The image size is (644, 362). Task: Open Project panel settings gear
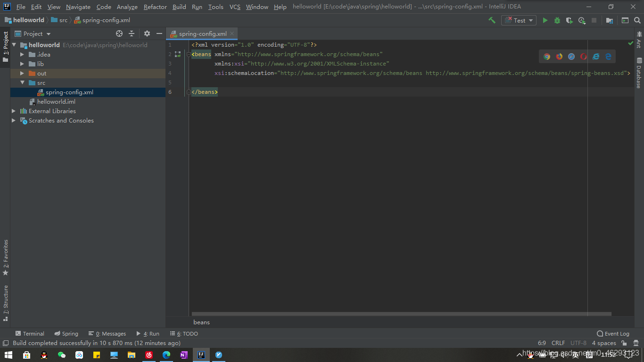point(147,33)
